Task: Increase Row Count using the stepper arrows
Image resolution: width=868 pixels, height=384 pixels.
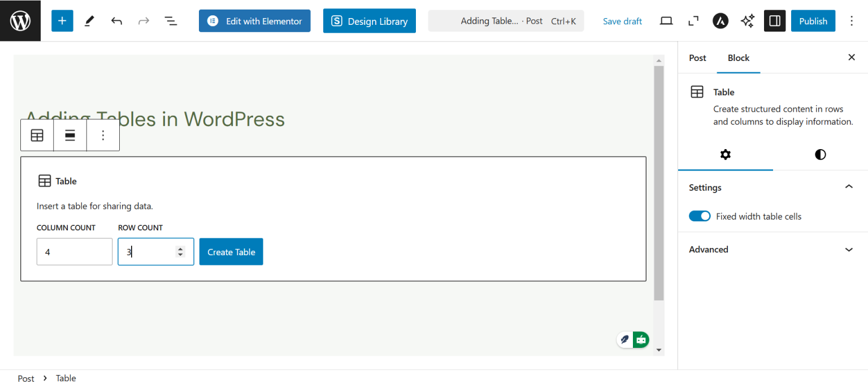Action: point(180,248)
